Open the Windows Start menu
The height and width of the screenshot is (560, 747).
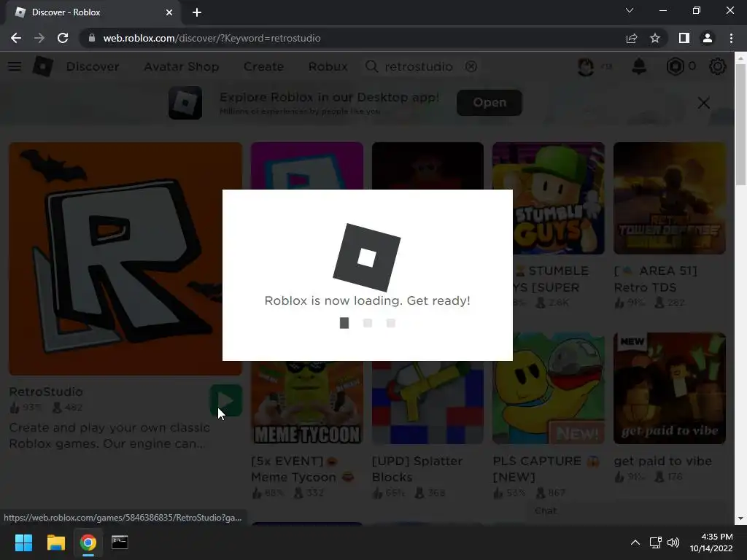point(23,542)
